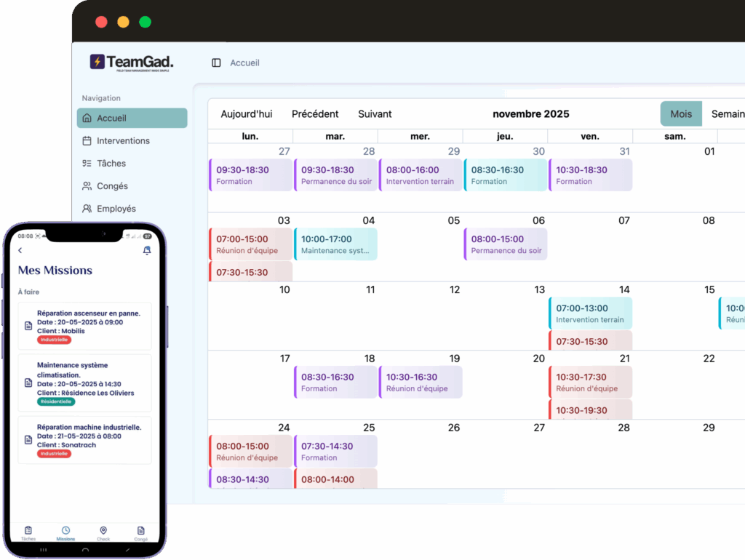Tap the Congé document icon in phone nav

141,531
